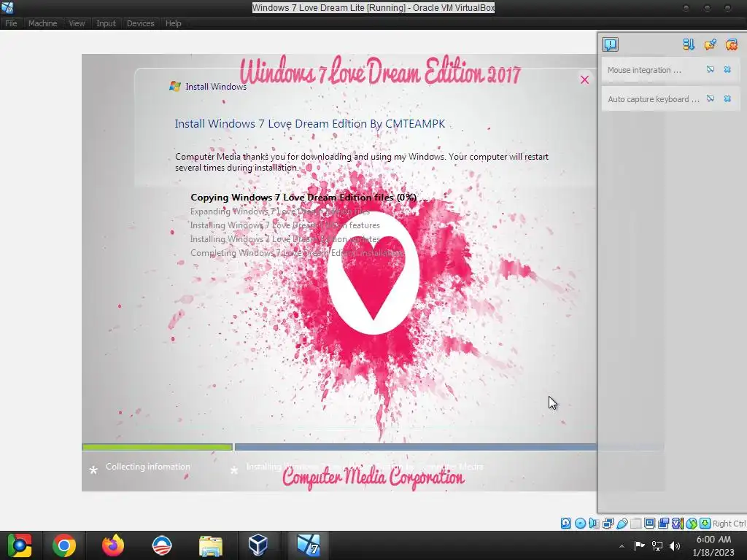Click the CPU virtualization status icon
This screenshot has width=747, height=560.
[678, 524]
